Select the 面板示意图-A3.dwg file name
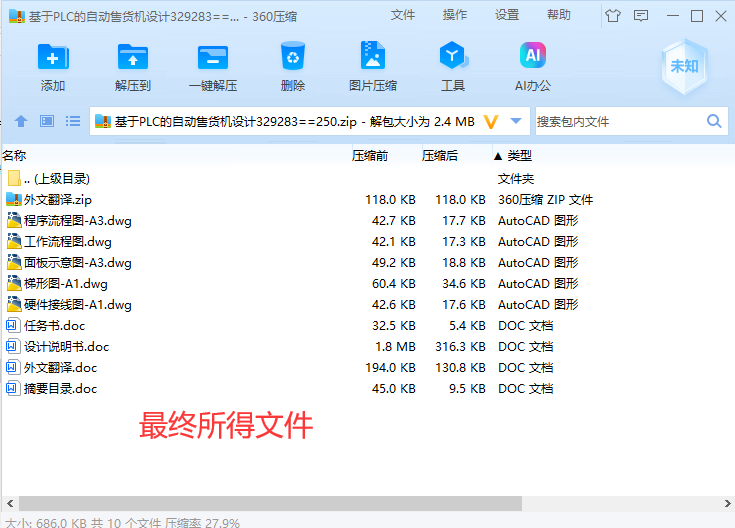Image resolution: width=735 pixels, height=528 pixels. coord(78,263)
